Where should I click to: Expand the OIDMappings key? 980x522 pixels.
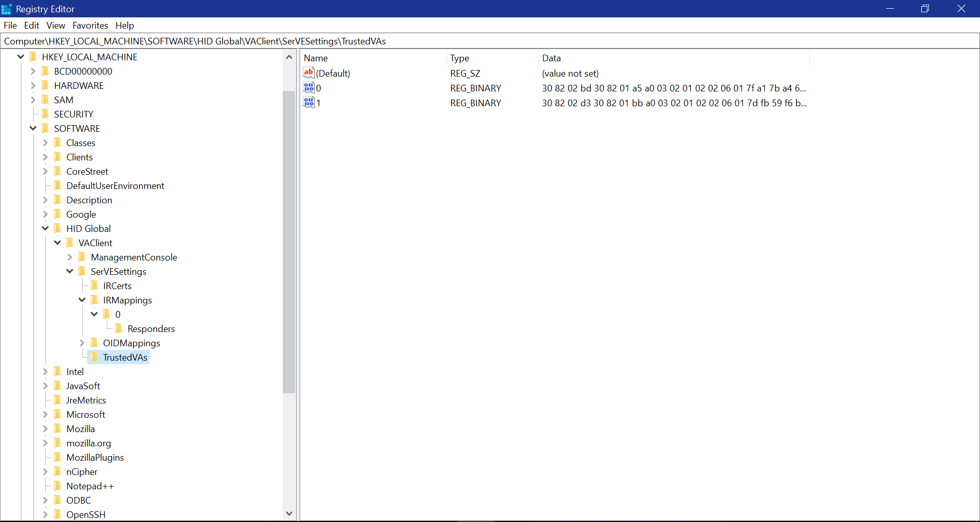tap(82, 343)
